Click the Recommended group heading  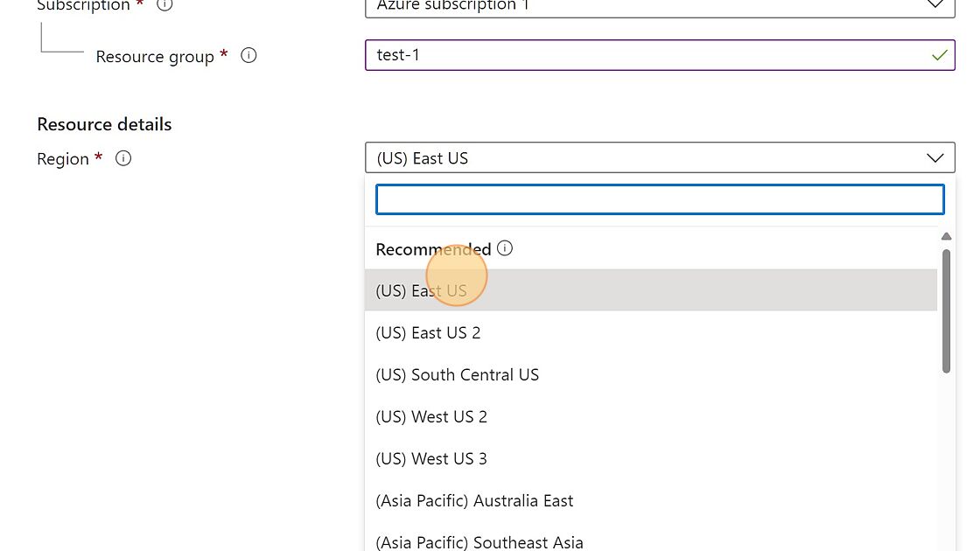tap(433, 249)
